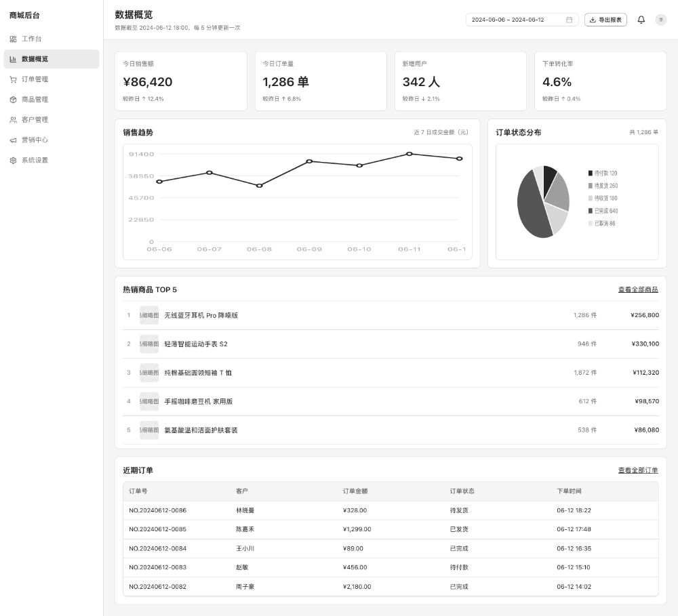Click the 商品管理 box icon

(x=13, y=100)
